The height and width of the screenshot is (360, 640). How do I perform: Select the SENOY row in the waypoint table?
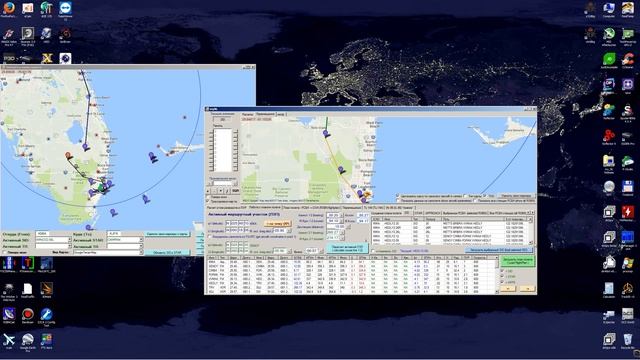[351, 267]
